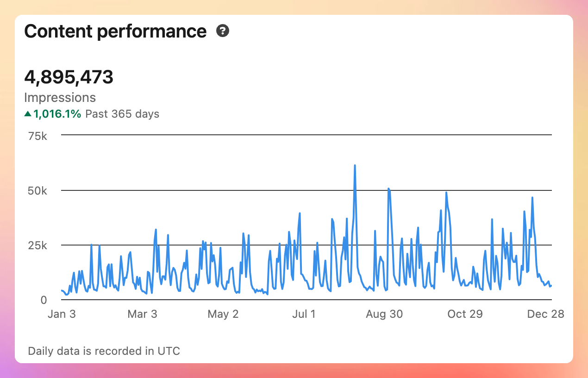The image size is (588, 378).
Task: Click the Jan 3 date label
Action: click(62, 314)
